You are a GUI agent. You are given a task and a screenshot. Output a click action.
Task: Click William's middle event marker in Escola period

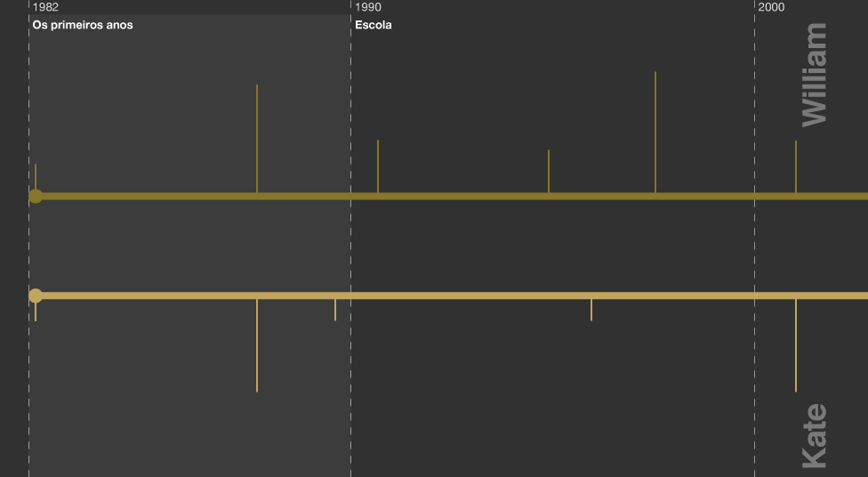pos(549,171)
